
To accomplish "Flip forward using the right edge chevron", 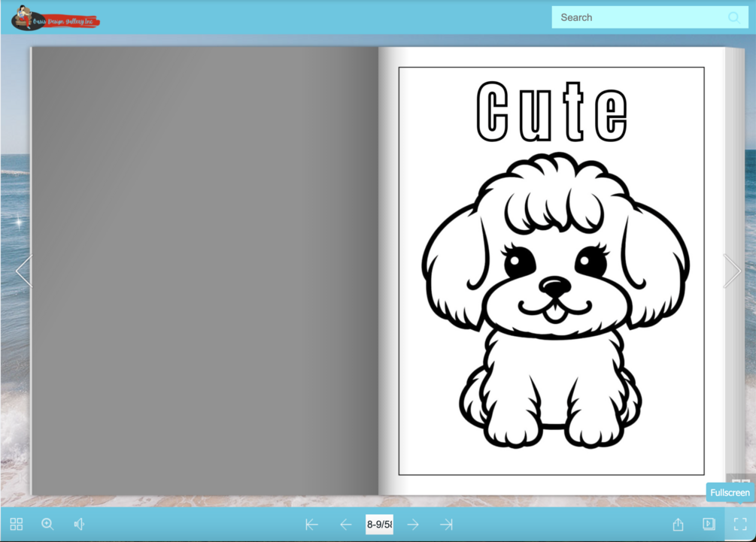I will point(732,271).
